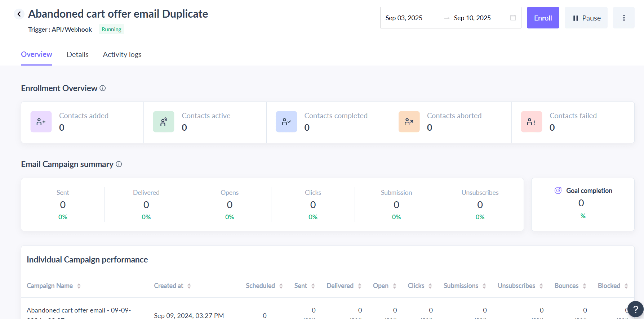The image size is (644, 319).
Task: Click the Goal completion target icon
Action: coord(558,190)
